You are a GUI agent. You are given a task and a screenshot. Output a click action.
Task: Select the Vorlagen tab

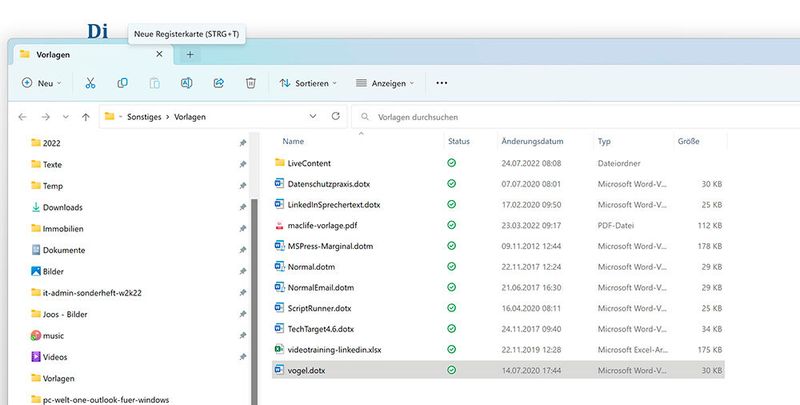[x=92, y=55]
